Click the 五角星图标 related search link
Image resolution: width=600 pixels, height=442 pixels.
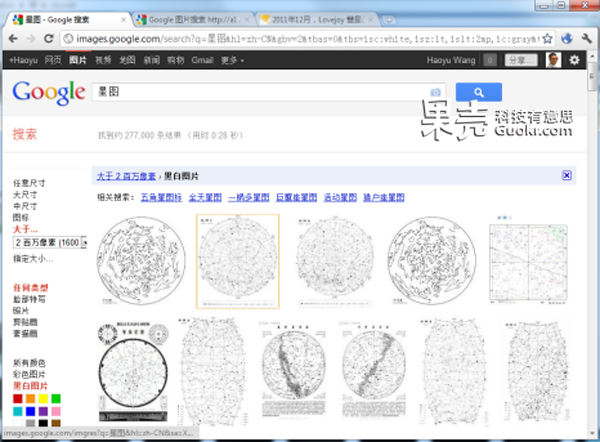point(161,197)
